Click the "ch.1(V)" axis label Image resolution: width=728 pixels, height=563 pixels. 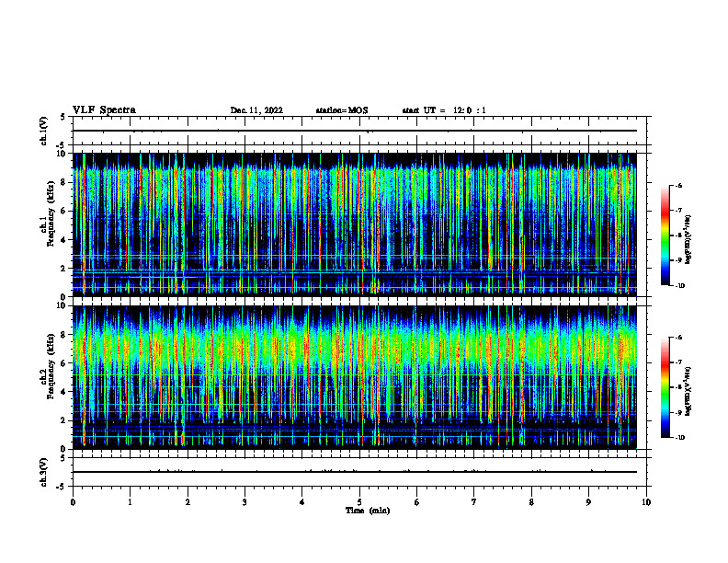(x=44, y=131)
